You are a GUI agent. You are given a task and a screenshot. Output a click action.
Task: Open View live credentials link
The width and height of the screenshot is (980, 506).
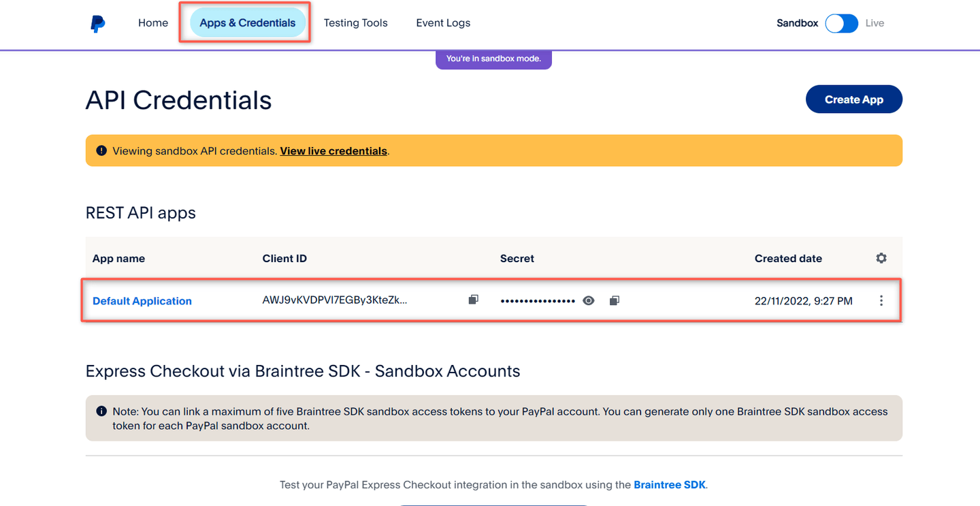click(x=333, y=151)
